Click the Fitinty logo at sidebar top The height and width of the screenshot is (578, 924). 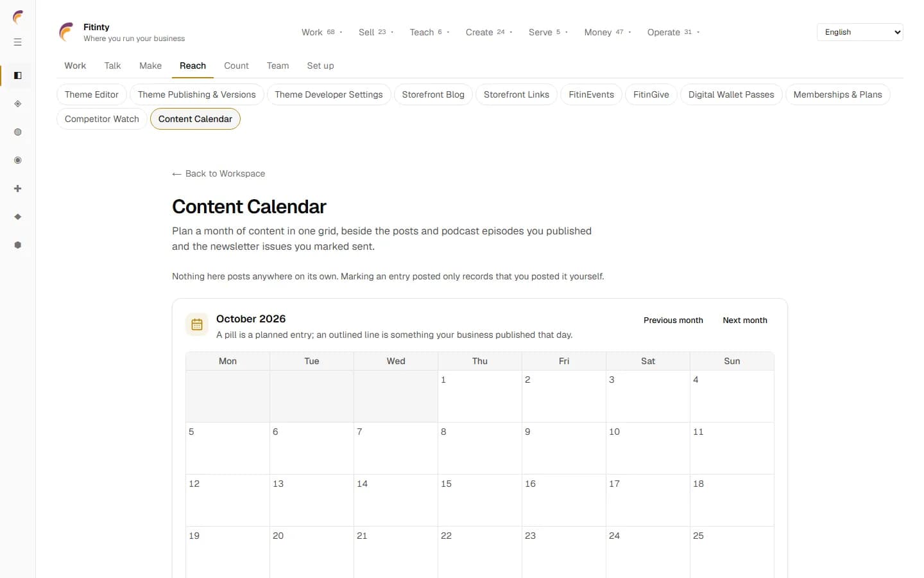[18, 17]
